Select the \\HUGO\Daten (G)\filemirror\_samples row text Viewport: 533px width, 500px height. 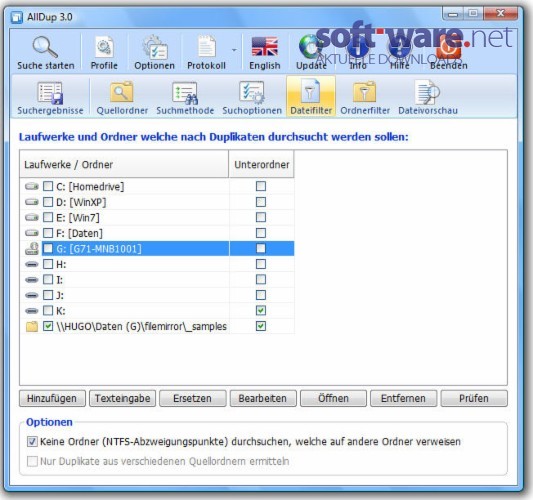pyautogui.click(x=141, y=326)
